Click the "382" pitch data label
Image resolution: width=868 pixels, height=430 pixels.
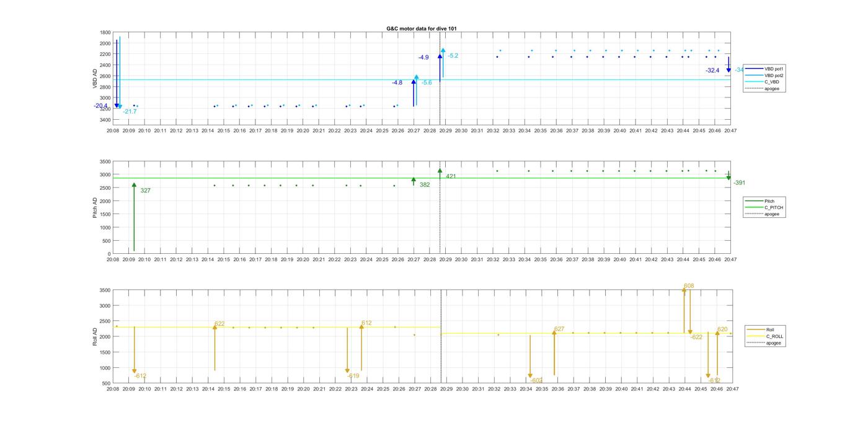425,185
